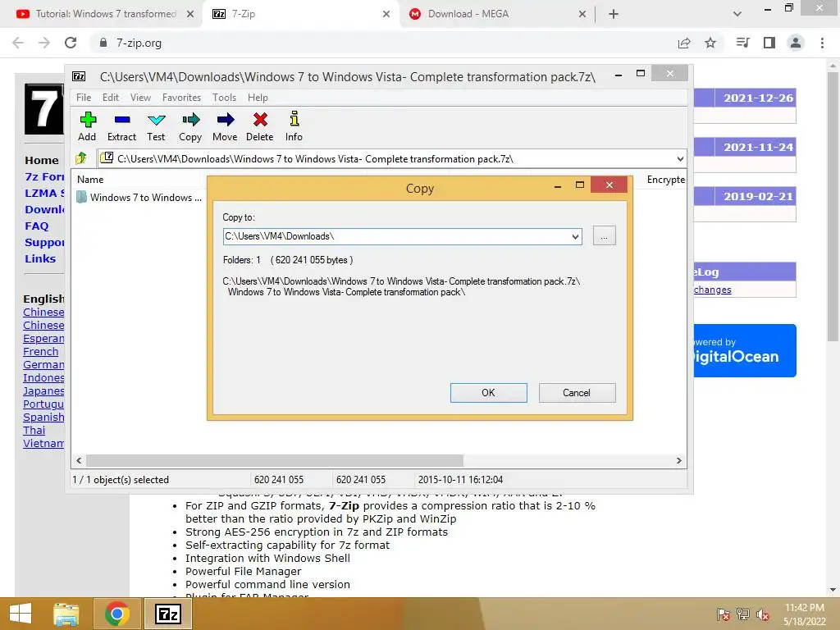Click the network tray icon
This screenshot has width=840, height=630.
coord(743,615)
